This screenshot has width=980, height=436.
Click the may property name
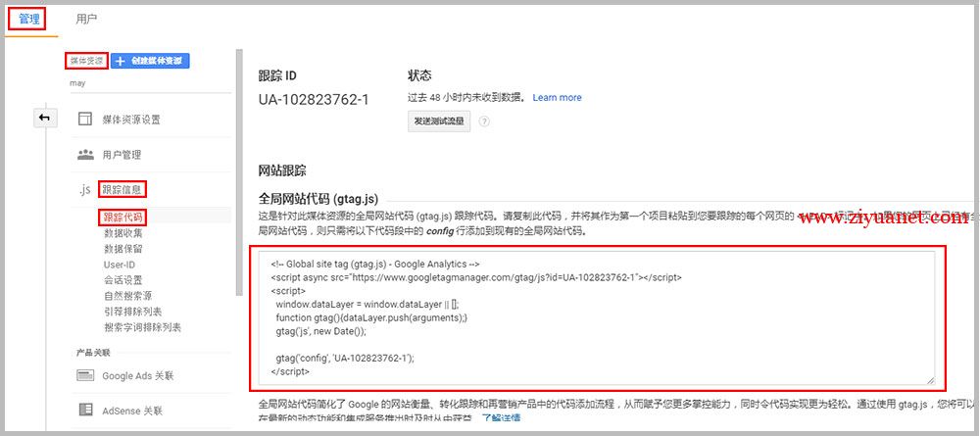(x=77, y=82)
